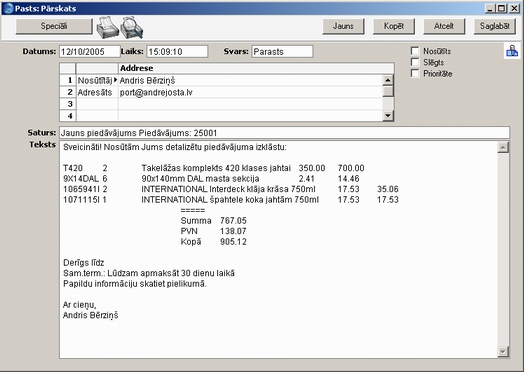Click row number 2 header

click(x=68, y=92)
